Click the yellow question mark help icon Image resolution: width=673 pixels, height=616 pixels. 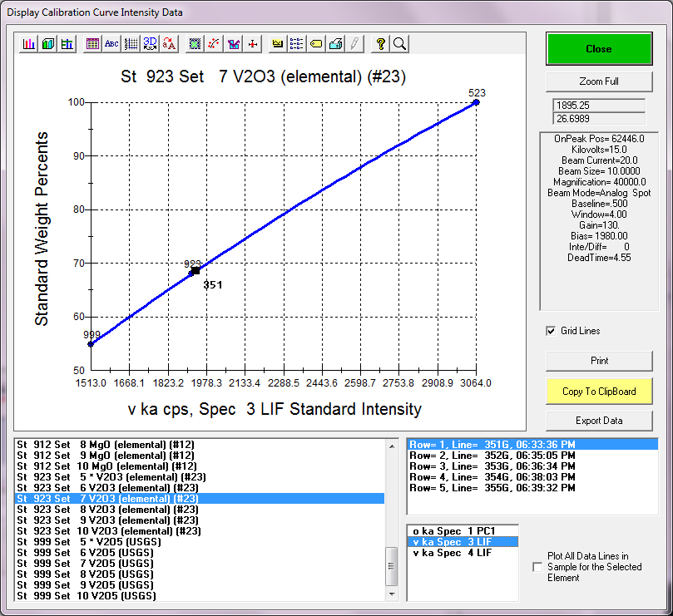pos(381,44)
